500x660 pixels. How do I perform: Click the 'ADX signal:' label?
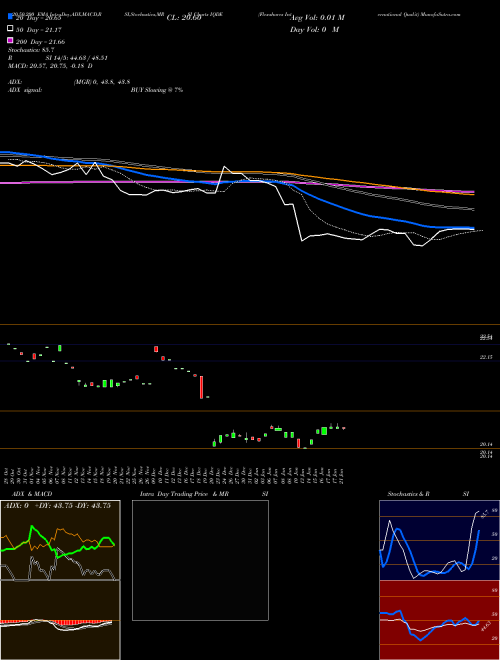click(25, 90)
